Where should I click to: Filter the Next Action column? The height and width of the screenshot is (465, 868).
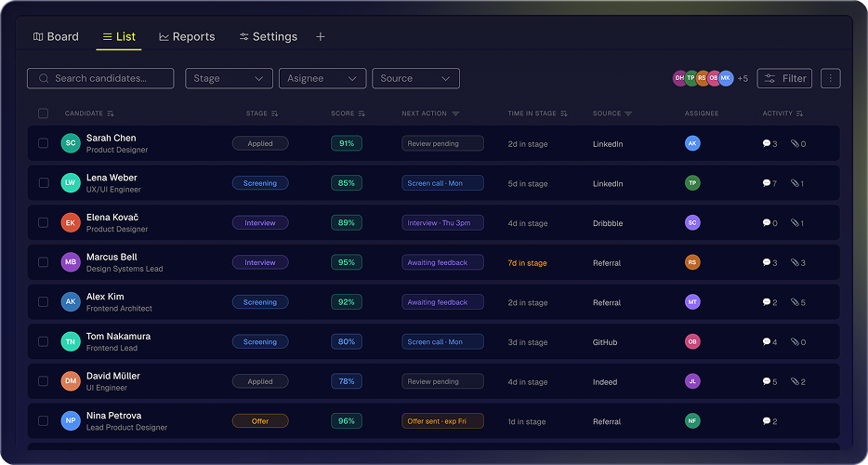point(455,113)
